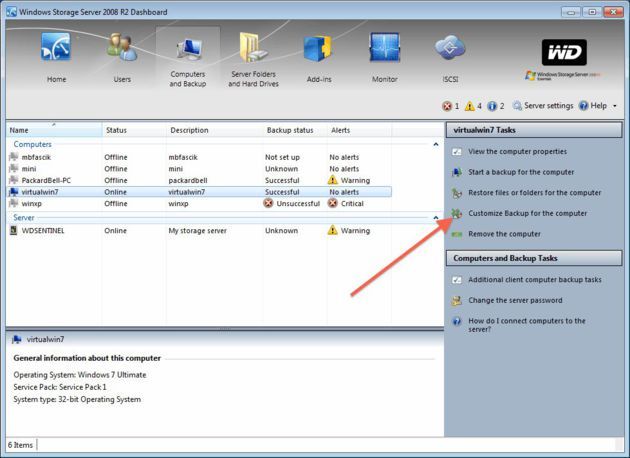
Task: Sort list by Alerts column header
Action: coord(359,130)
